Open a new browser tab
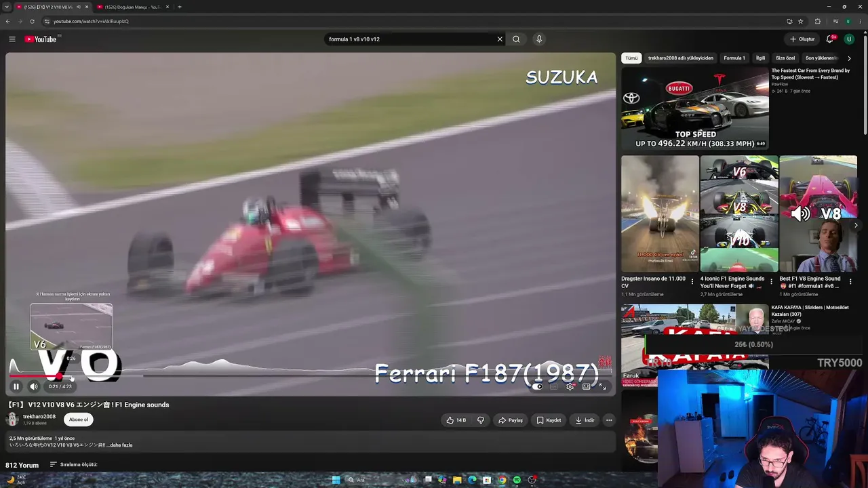Image resolution: width=868 pixels, height=488 pixels. (x=179, y=7)
